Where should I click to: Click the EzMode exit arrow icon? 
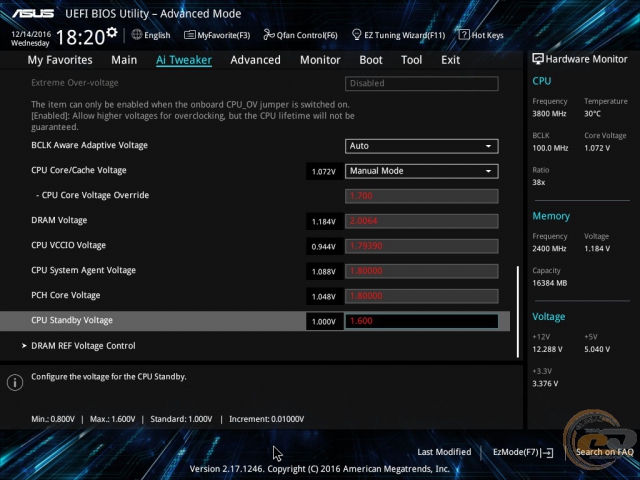(x=547, y=452)
